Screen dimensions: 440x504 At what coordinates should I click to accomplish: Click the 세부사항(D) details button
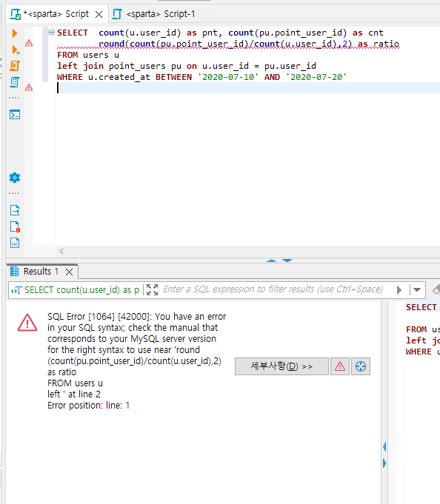click(281, 366)
